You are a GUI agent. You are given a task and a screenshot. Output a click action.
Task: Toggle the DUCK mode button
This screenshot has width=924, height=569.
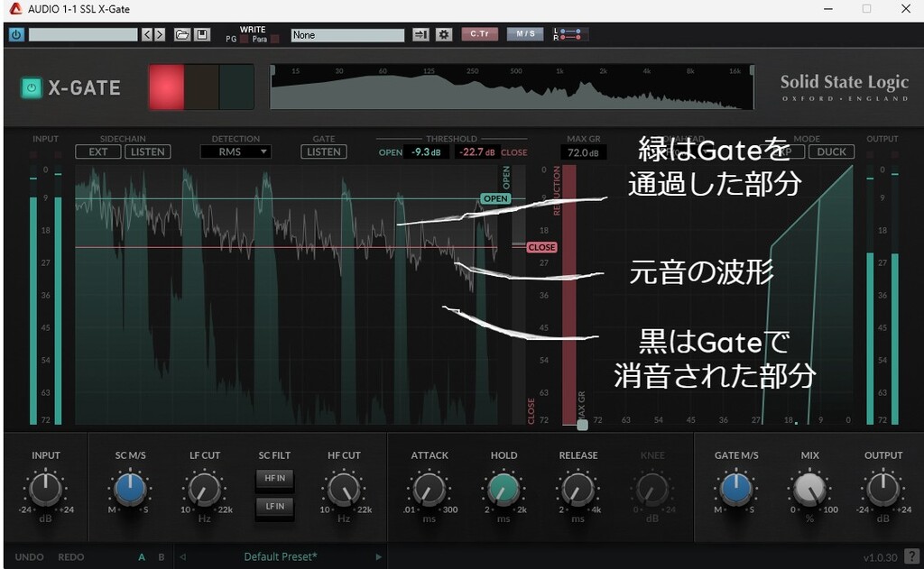(831, 152)
